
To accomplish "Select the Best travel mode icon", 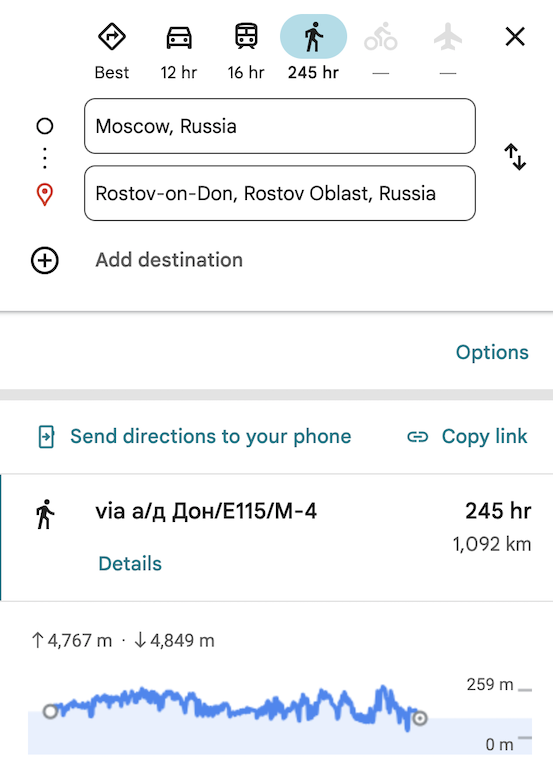I will [112, 36].
